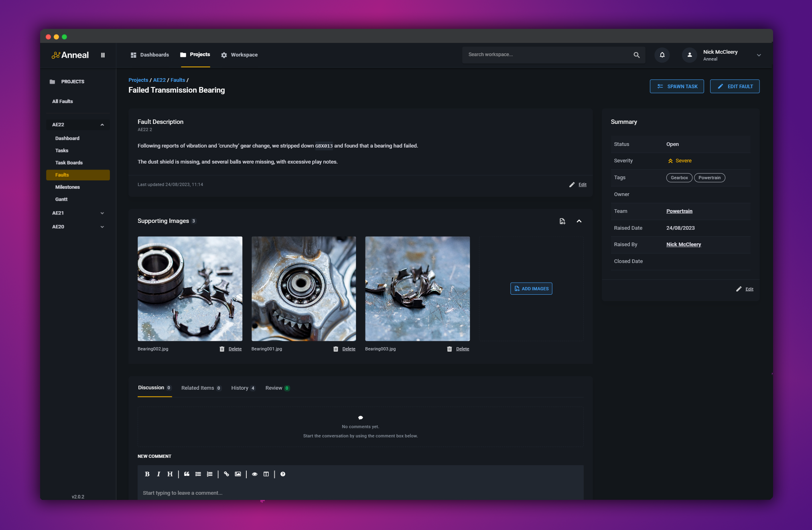Viewport: 812px width, 530px height.
Task: Click trash icon for Bearing002.jpg
Action: [222, 349]
